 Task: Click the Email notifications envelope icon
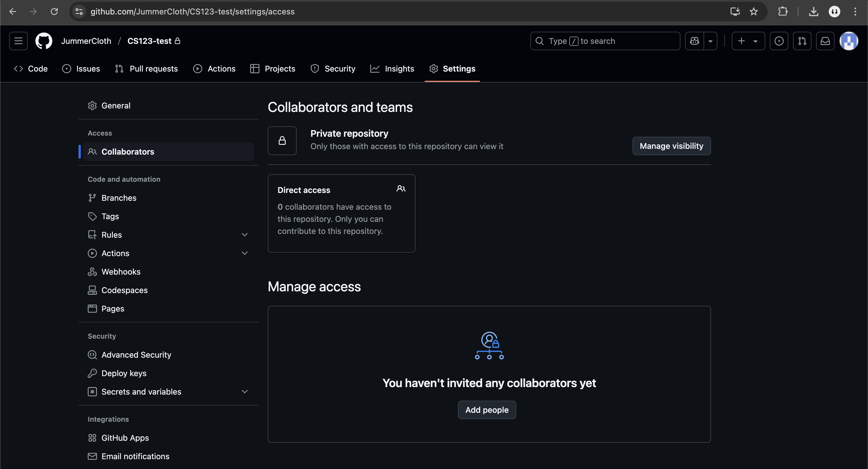coord(92,456)
